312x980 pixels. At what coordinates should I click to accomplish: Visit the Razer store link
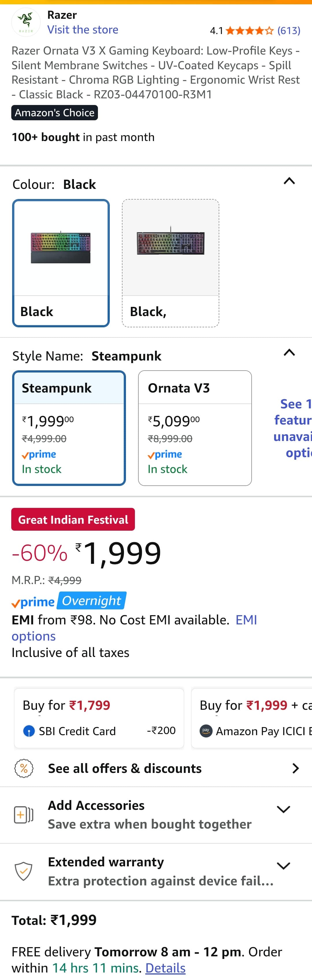coord(83,30)
